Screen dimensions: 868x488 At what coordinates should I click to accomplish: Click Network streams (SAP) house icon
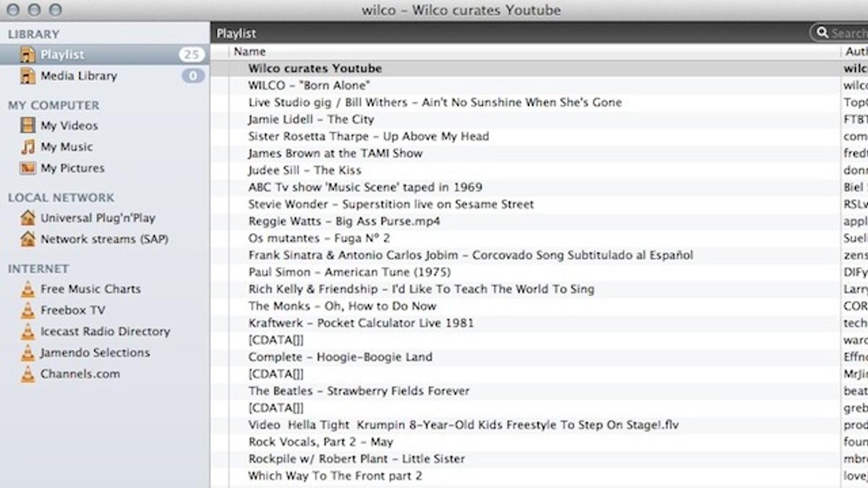[x=28, y=239]
